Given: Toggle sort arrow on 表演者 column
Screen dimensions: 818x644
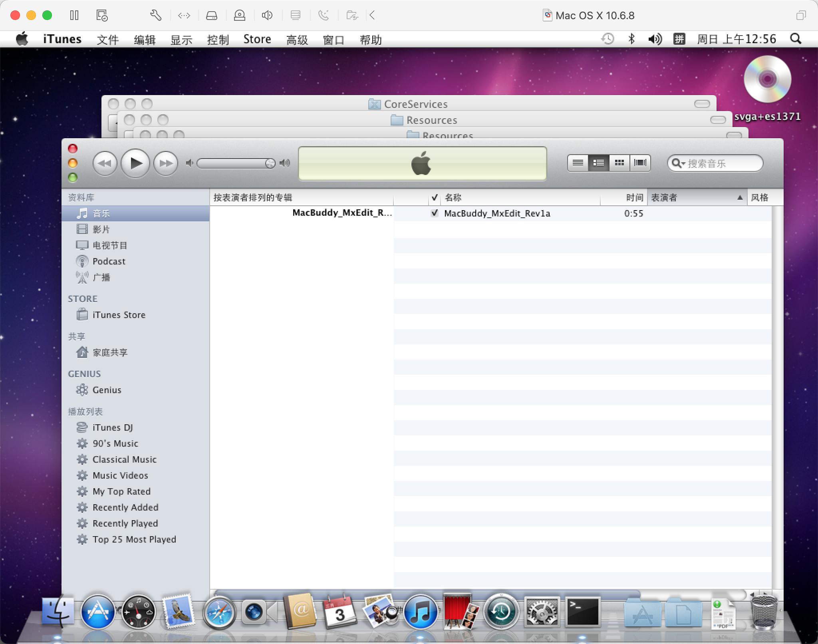Looking at the screenshot, I should click(740, 197).
